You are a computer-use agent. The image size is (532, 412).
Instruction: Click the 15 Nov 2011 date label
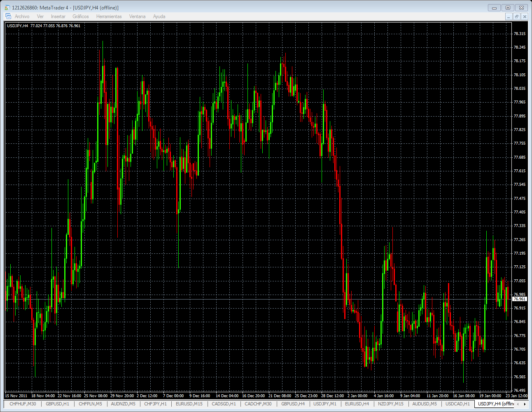16,396
